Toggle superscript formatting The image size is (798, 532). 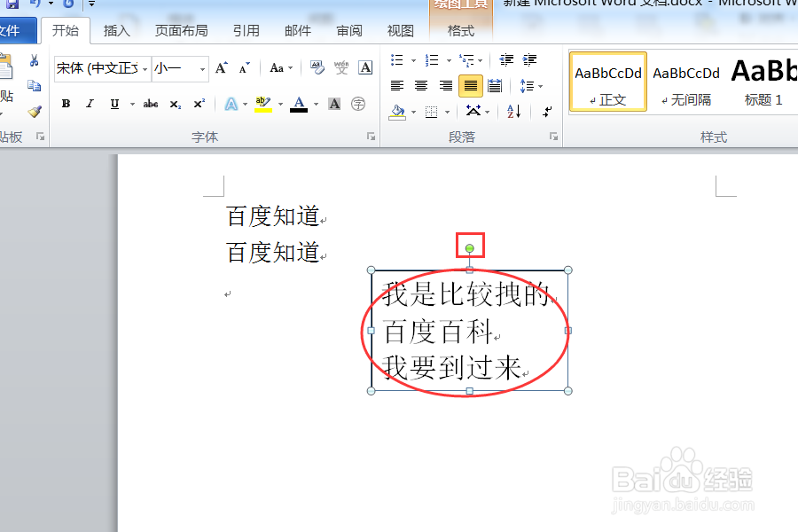tap(199, 104)
